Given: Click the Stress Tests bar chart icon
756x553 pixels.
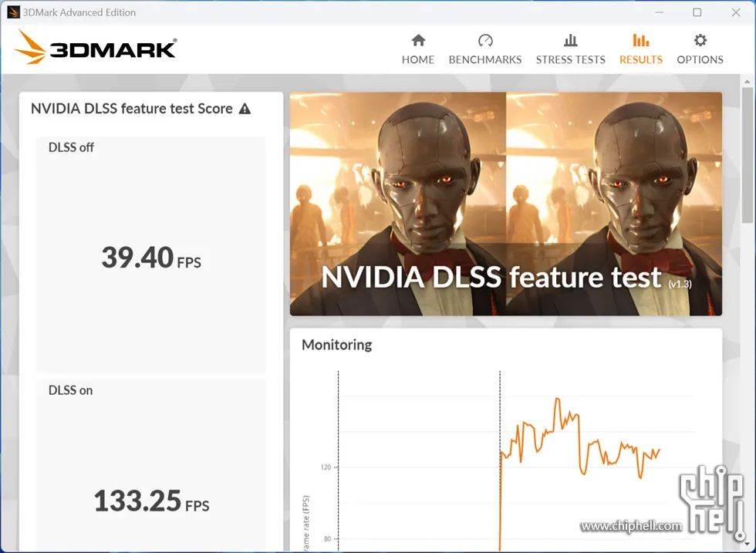Looking at the screenshot, I should (570, 40).
